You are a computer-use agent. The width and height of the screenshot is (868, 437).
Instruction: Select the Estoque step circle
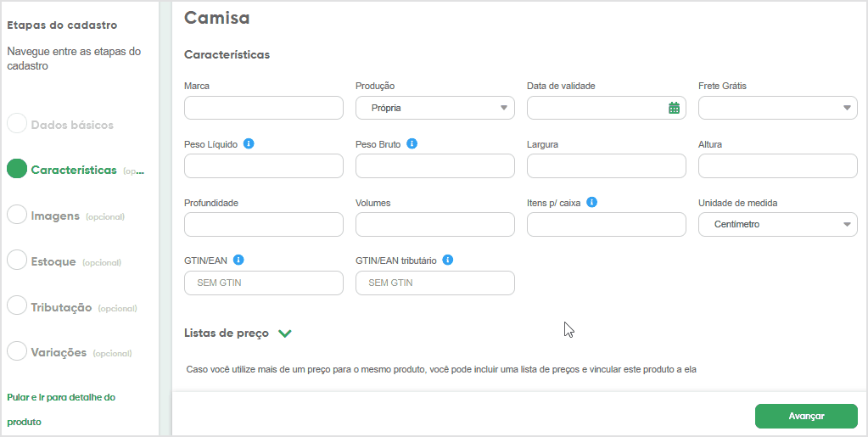[17, 260]
